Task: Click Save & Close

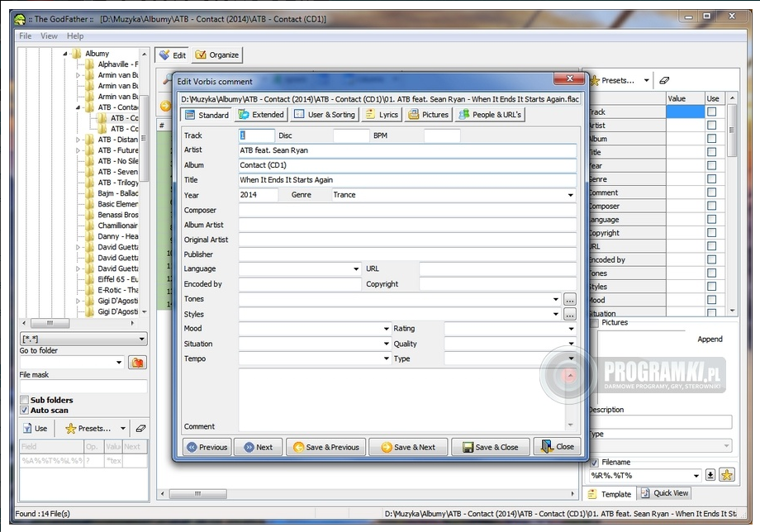Action: 491,447
